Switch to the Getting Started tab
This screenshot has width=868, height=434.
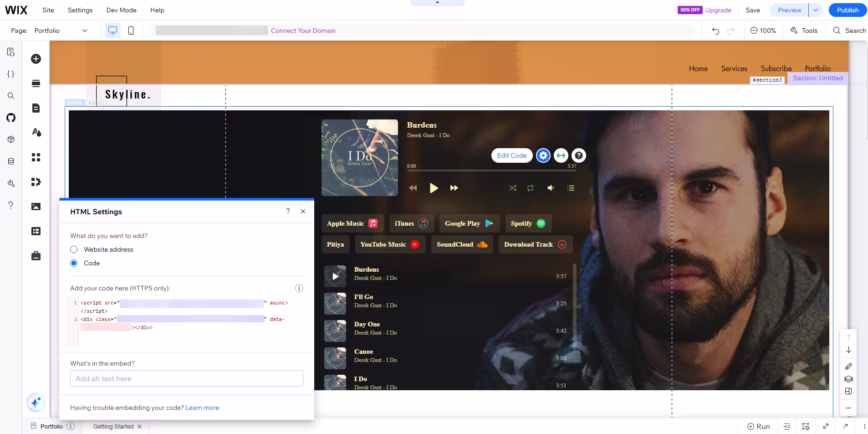pos(113,426)
